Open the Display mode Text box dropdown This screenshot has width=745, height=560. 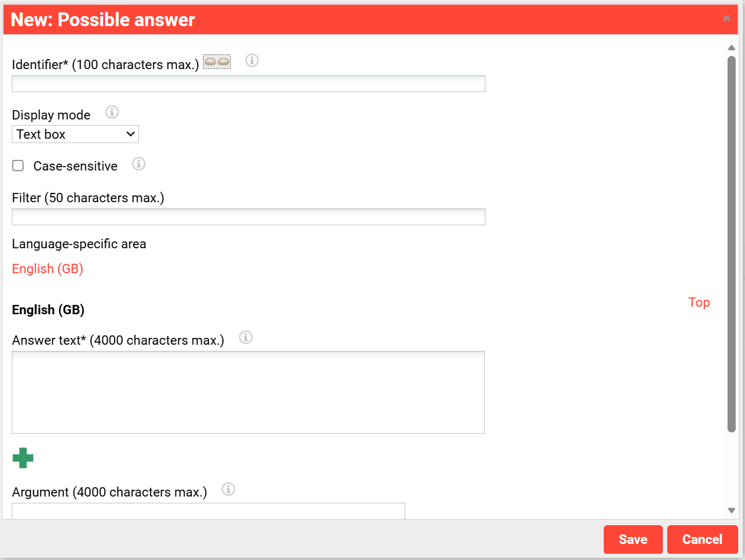pos(75,134)
